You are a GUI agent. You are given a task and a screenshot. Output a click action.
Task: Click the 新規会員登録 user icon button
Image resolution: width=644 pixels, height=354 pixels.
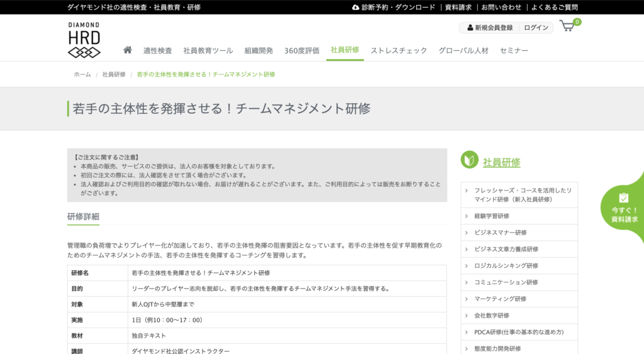click(x=489, y=28)
